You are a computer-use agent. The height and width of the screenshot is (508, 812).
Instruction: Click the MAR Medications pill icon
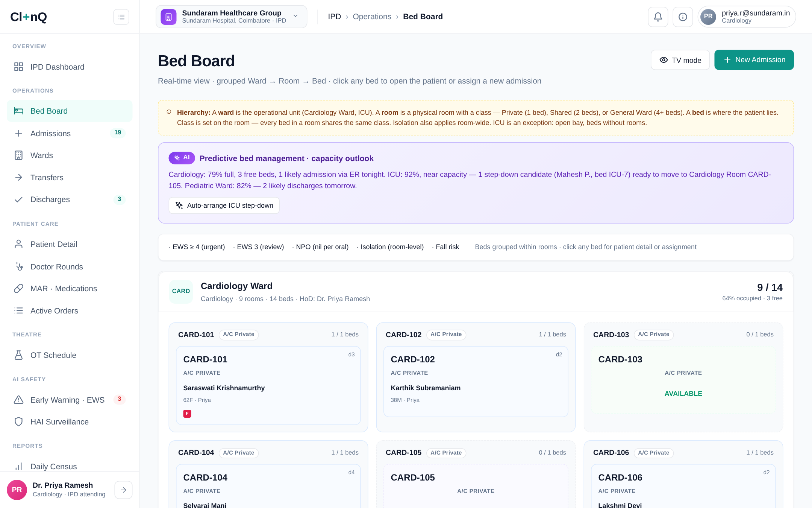click(18, 288)
